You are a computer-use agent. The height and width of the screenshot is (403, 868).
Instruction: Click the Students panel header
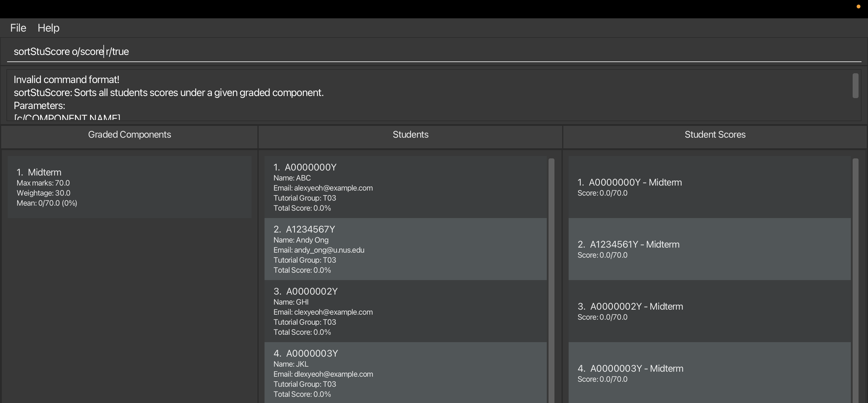(x=410, y=134)
